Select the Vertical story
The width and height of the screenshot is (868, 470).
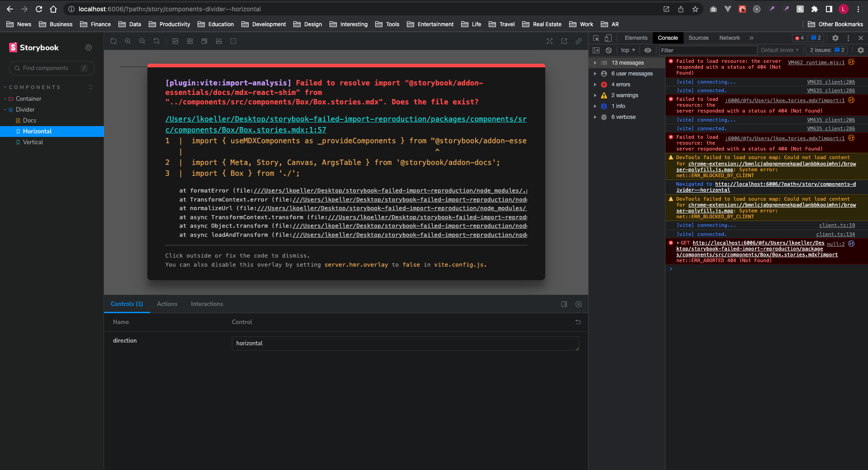(x=33, y=142)
